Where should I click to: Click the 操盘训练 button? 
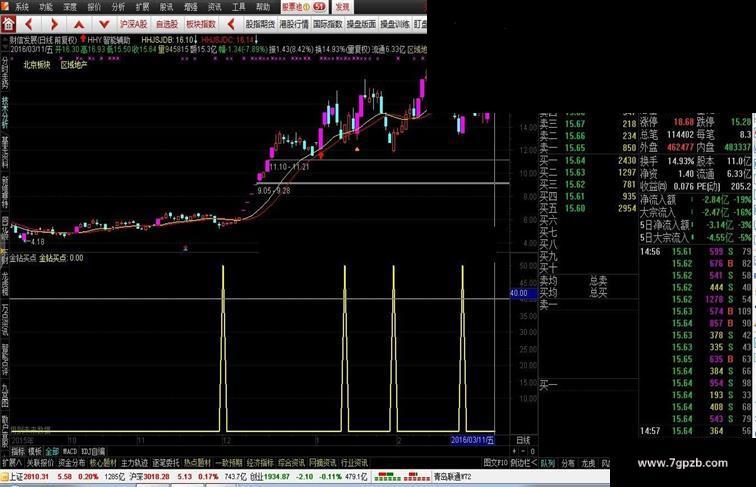(x=395, y=24)
